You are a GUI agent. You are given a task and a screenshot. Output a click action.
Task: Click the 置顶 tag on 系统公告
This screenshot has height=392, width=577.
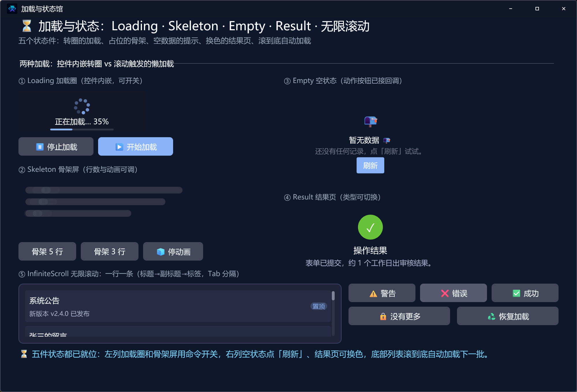319,306
